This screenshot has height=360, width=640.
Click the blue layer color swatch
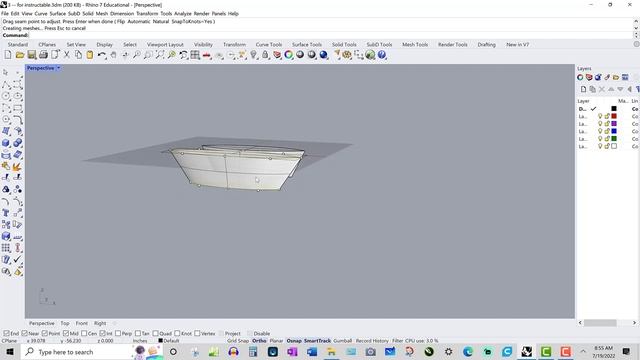click(x=614, y=131)
